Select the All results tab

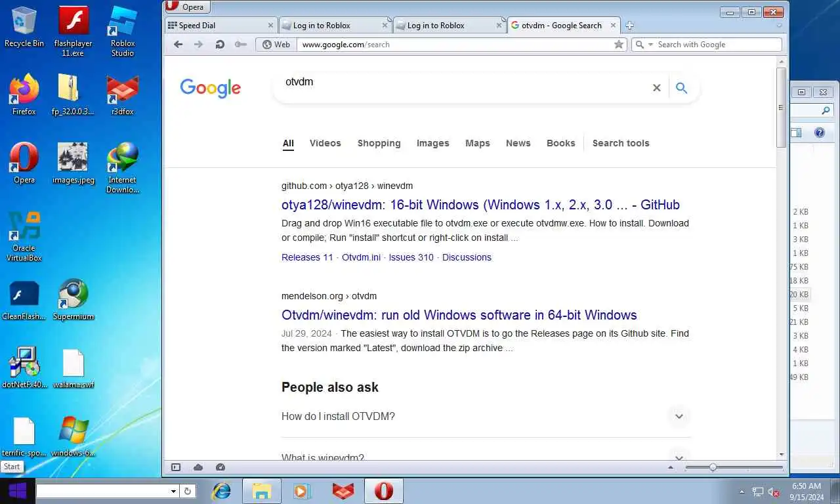pyautogui.click(x=288, y=143)
